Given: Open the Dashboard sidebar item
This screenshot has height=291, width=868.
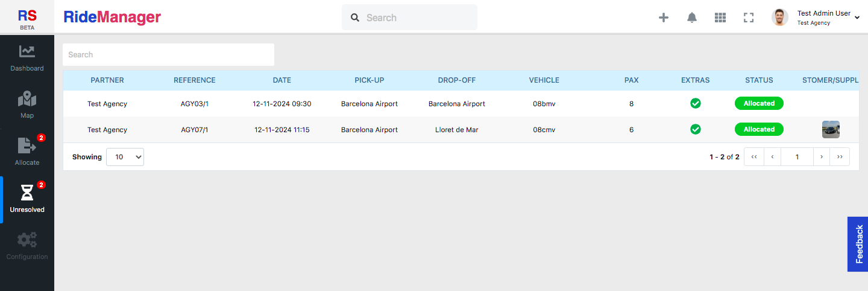Looking at the screenshot, I should point(27,59).
